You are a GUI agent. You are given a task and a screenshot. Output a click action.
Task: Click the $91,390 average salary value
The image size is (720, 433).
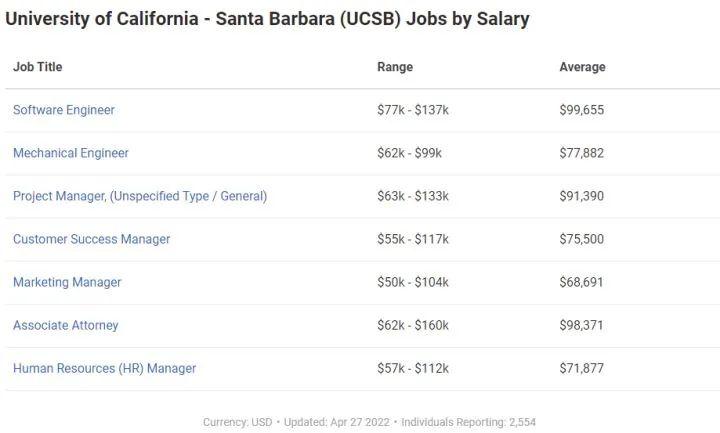(582, 196)
